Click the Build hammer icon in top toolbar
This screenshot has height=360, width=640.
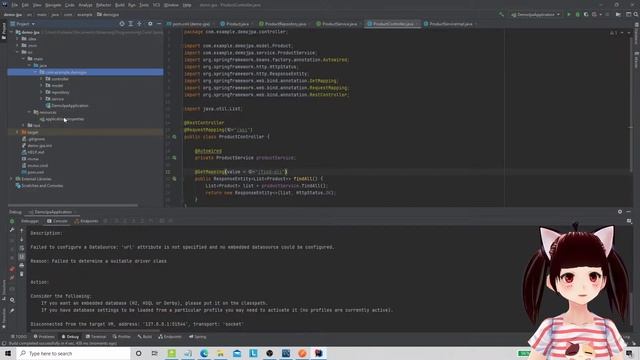(501, 14)
